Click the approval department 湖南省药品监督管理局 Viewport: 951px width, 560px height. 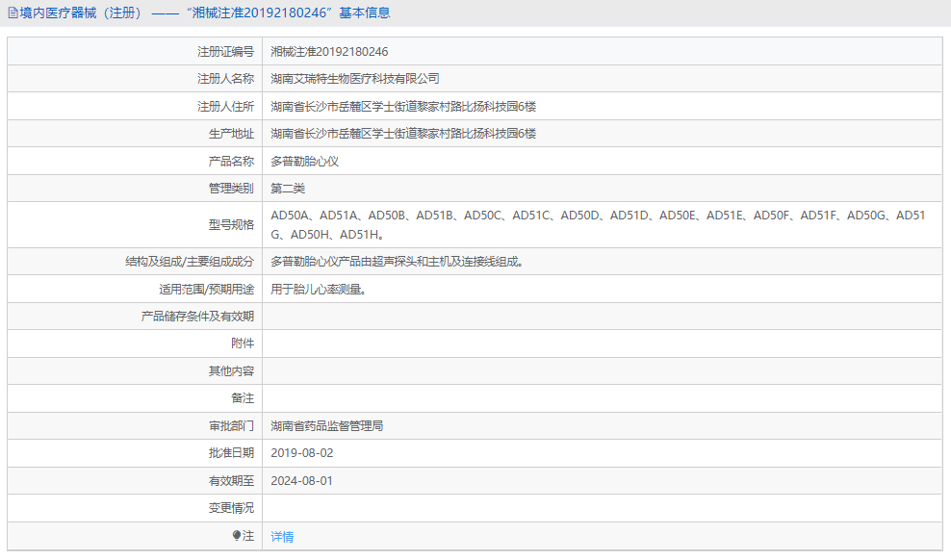(x=327, y=426)
